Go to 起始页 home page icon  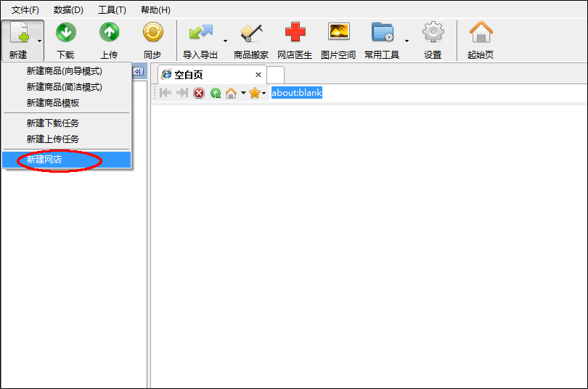click(x=481, y=32)
